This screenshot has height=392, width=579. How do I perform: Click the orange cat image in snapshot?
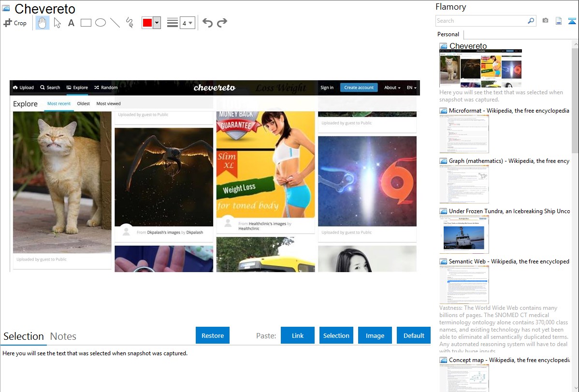62,182
